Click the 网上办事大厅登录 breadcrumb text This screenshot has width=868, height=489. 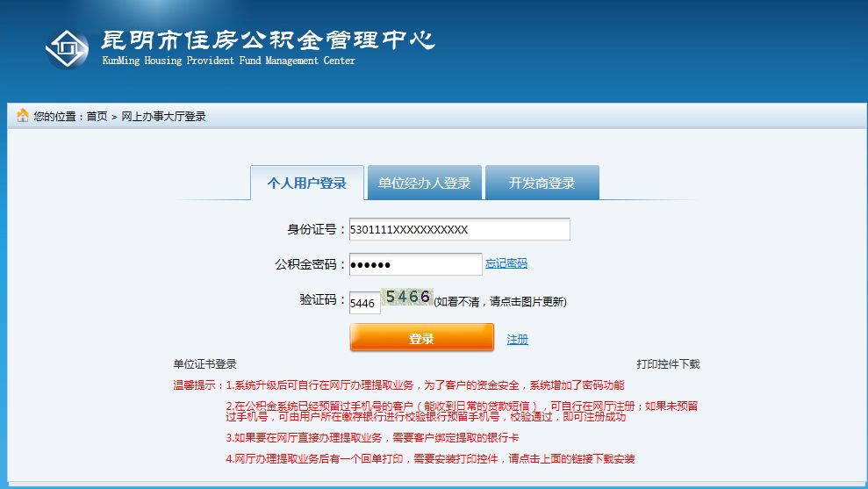click(163, 116)
